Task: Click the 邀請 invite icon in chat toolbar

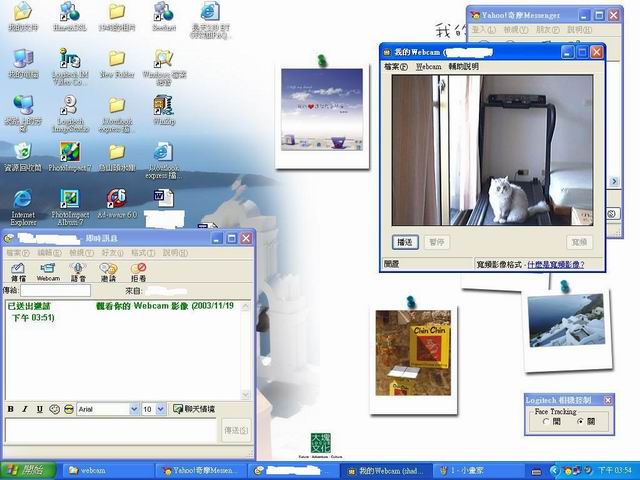Action: pos(108,272)
